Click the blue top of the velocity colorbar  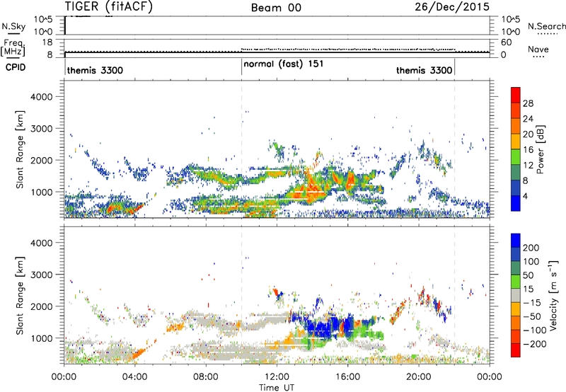[516, 241]
